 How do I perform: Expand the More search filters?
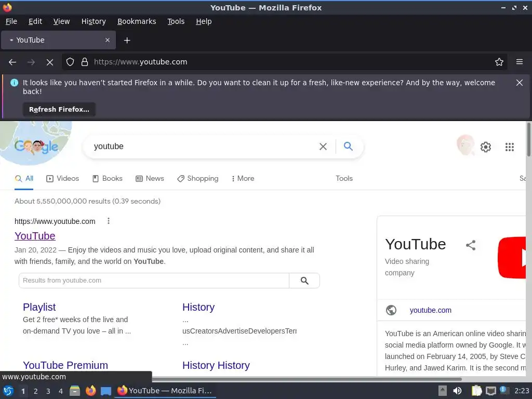[243, 179]
